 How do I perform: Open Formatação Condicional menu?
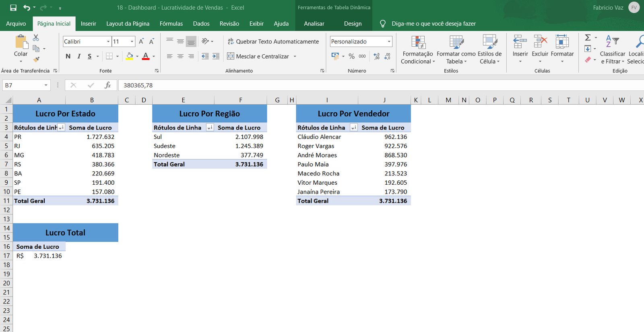[418, 49]
